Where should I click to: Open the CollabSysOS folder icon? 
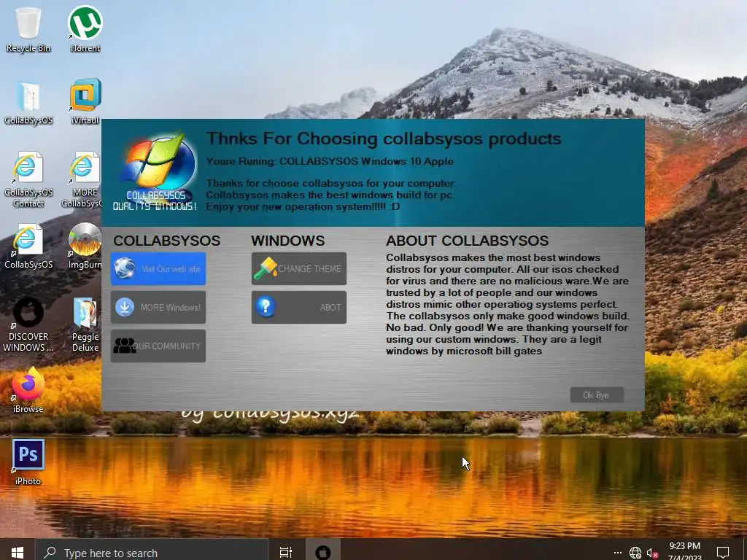[x=28, y=102]
